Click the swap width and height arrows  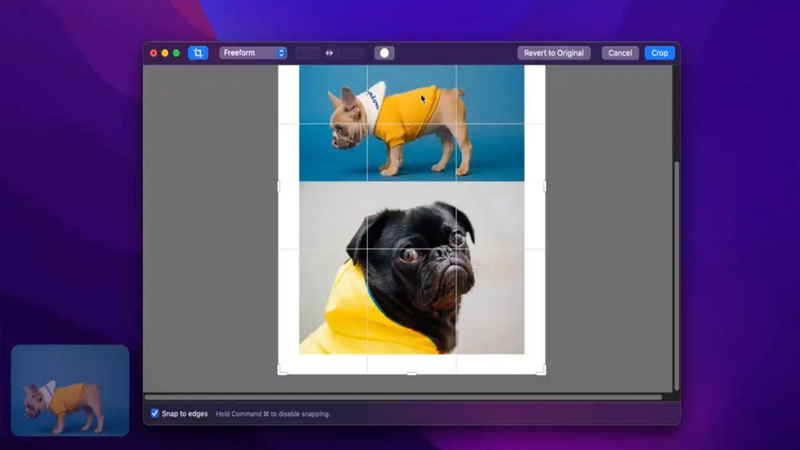click(x=329, y=53)
